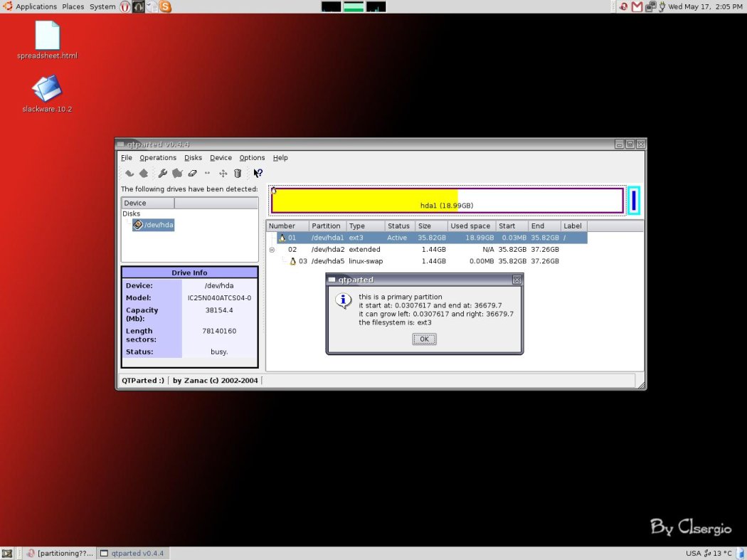
Task: Sort by the Status column header
Action: (399, 226)
